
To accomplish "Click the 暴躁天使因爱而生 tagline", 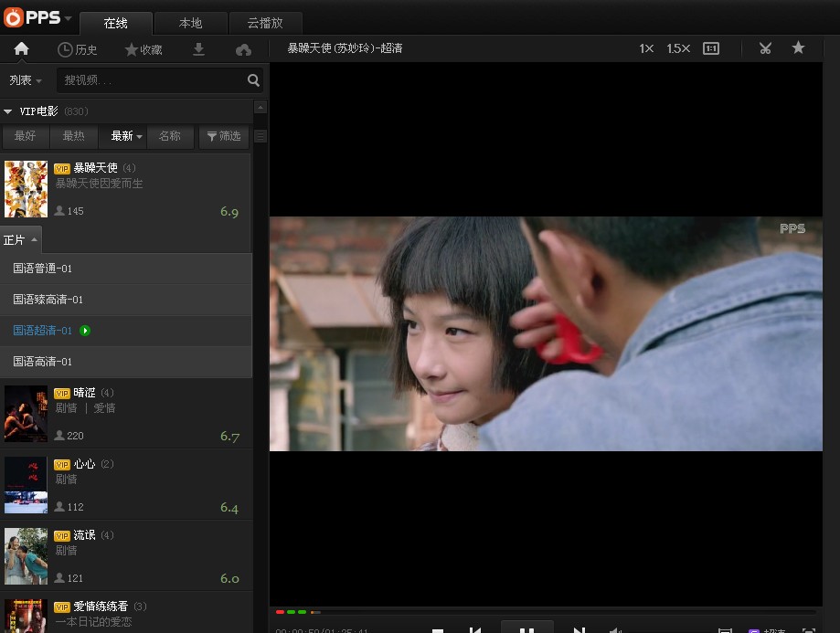I will coord(99,184).
